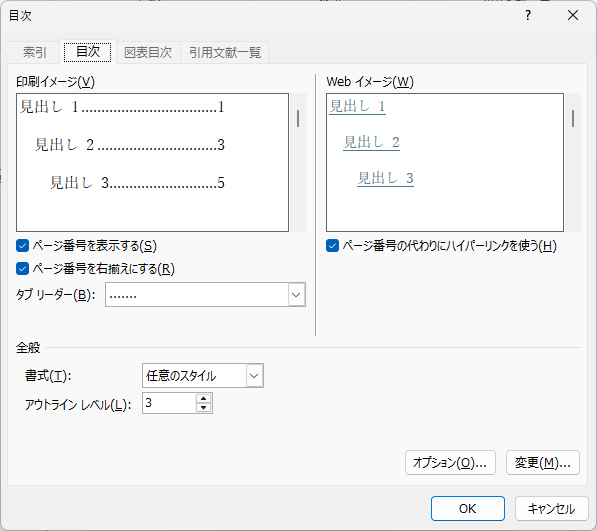This screenshot has height=531, width=597.
Task: Click the キャンセル button
Action: [x=551, y=509]
